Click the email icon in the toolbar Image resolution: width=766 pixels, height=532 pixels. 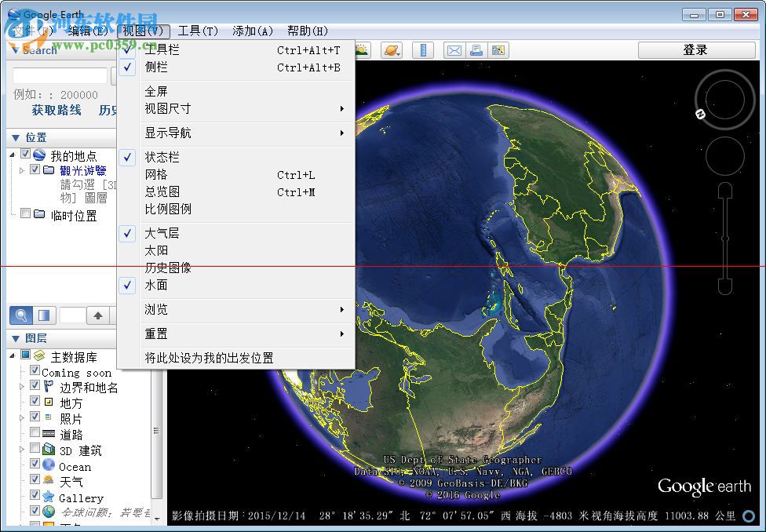click(454, 49)
